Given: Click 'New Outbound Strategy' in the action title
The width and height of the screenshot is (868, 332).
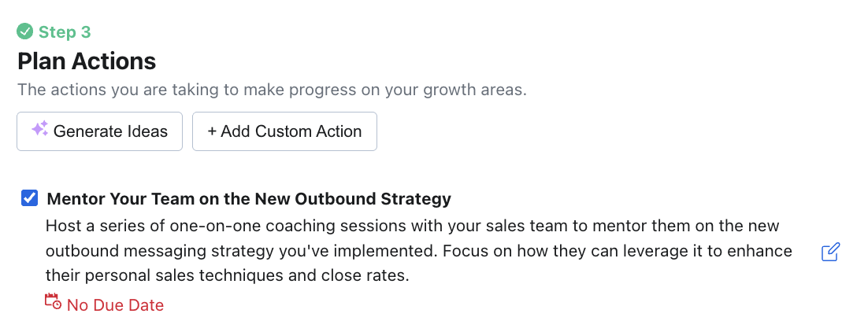Looking at the screenshot, I should pyautogui.click(x=366, y=199).
